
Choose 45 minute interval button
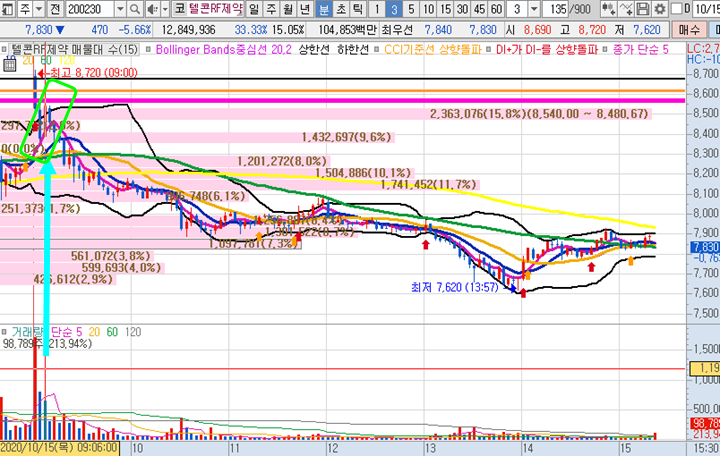479,8
